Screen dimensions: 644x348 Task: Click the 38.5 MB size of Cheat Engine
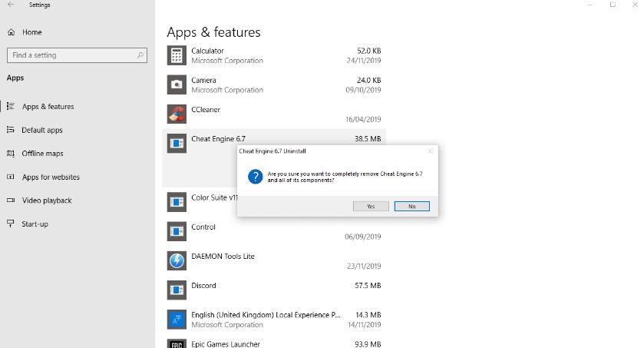click(x=368, y=139)
